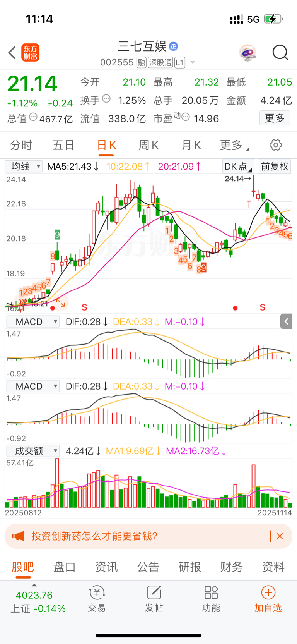Open chart settings gear icon
The image size is (297, 644).
pos(276,145)
